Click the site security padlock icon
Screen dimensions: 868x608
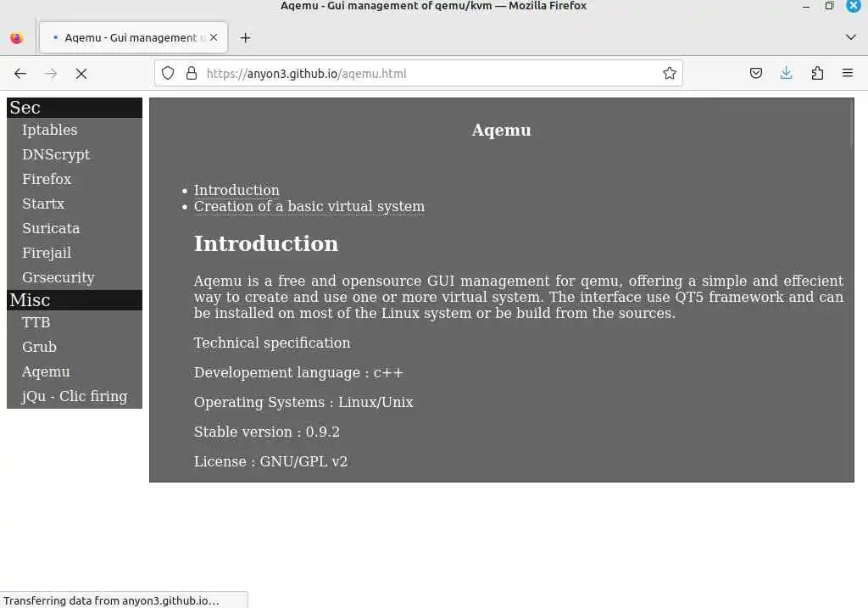[192, 73]
